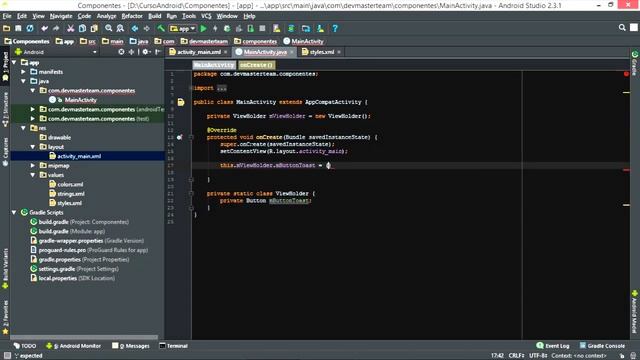Click the Open folder toolbar icon

[7, 29]
